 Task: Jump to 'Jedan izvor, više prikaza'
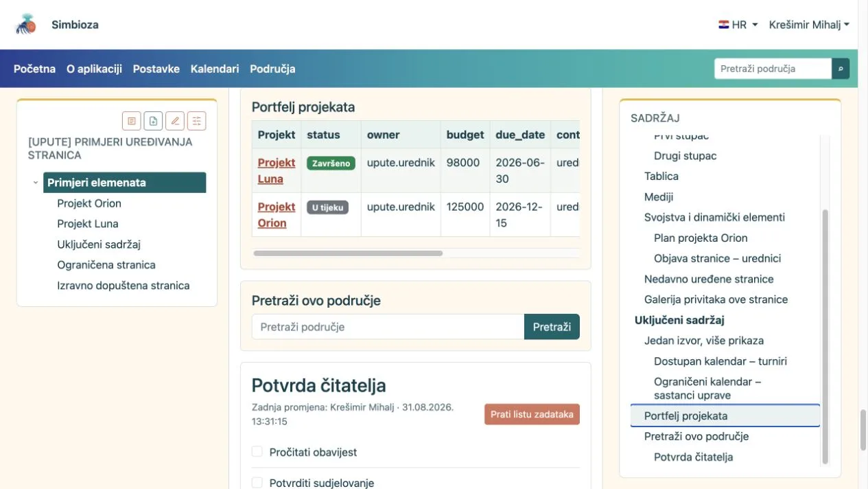pos(704,341)
